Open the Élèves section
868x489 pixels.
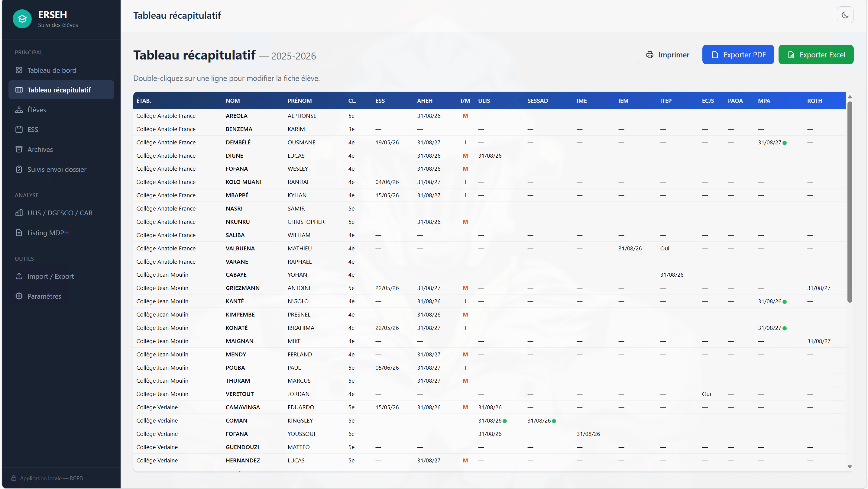point(61,109)
